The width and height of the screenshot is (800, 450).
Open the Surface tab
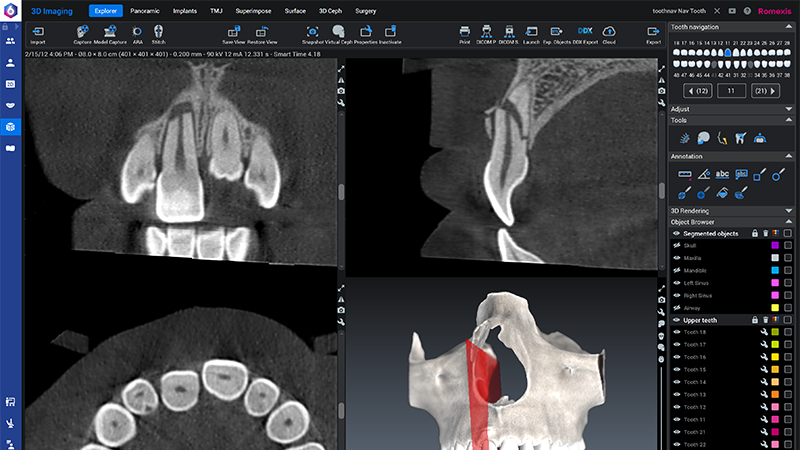pyautogui.click(x=295, y=11)
